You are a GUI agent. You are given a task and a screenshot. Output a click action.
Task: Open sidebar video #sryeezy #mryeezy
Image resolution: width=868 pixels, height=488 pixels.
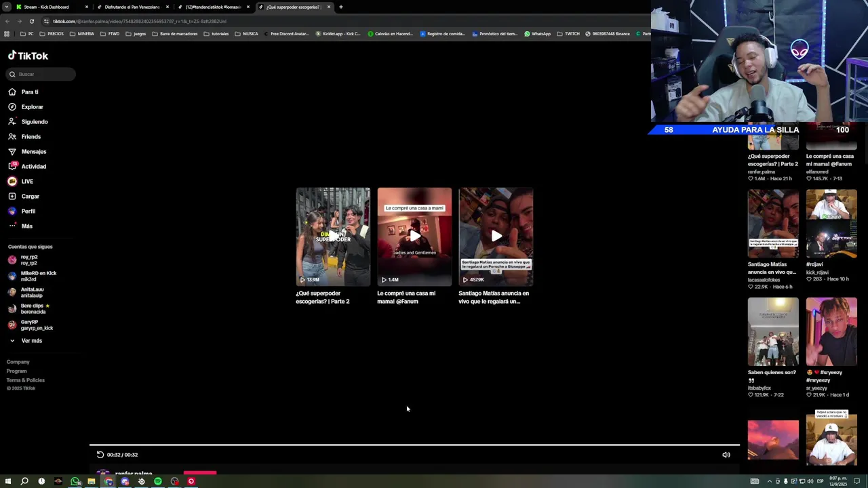coord(831,332)
